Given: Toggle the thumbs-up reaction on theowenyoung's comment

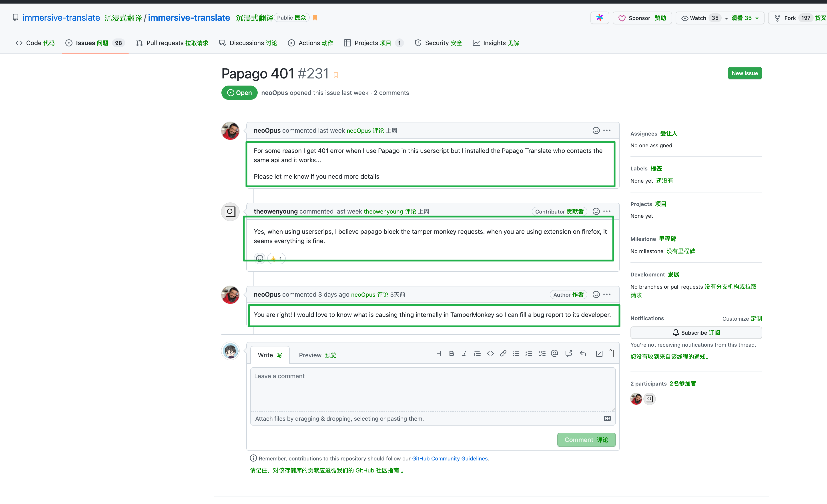Looking at the screenshot, I should 276,258.
